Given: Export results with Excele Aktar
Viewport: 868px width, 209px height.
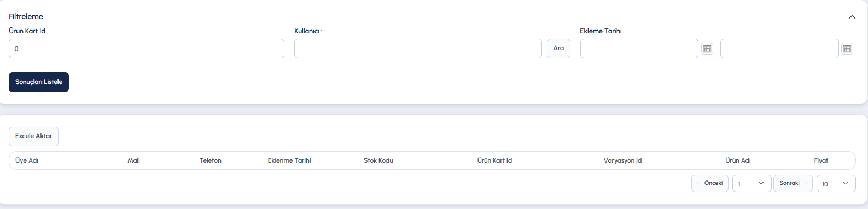Looking at the screenshot, I should 33,136.
